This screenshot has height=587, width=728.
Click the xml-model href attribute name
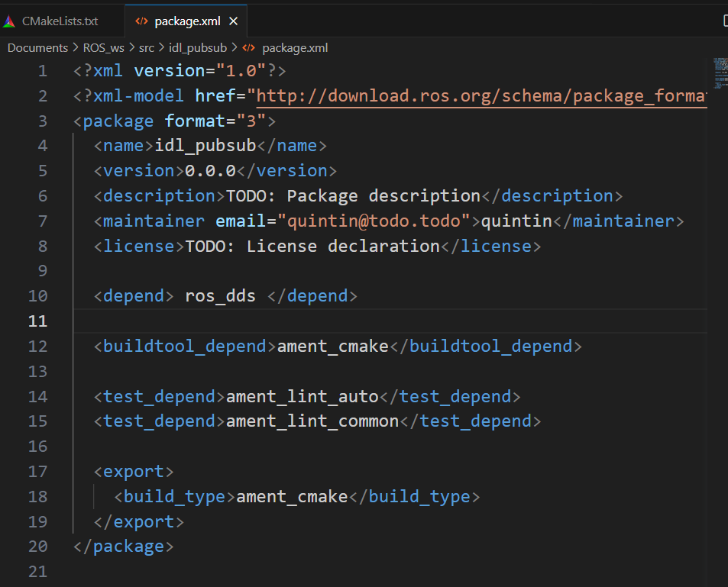[x=215, y=96]
